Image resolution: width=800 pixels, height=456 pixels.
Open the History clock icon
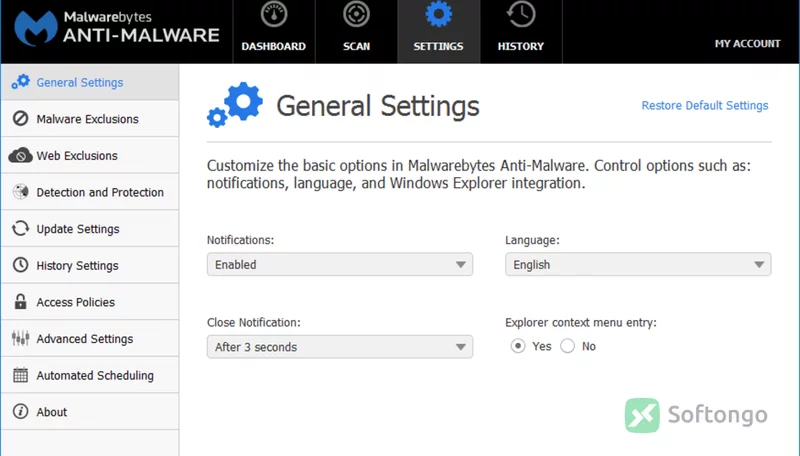click(x=521, y=14)
